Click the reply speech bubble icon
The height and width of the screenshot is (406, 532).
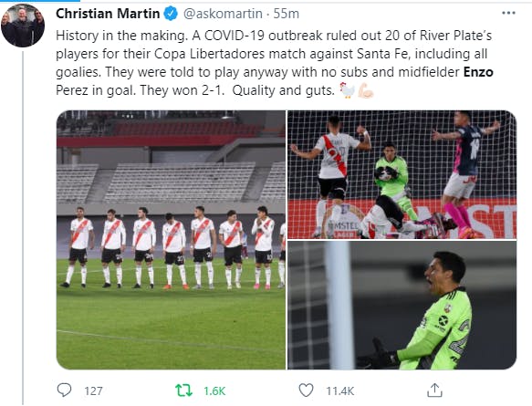point(64,390)
